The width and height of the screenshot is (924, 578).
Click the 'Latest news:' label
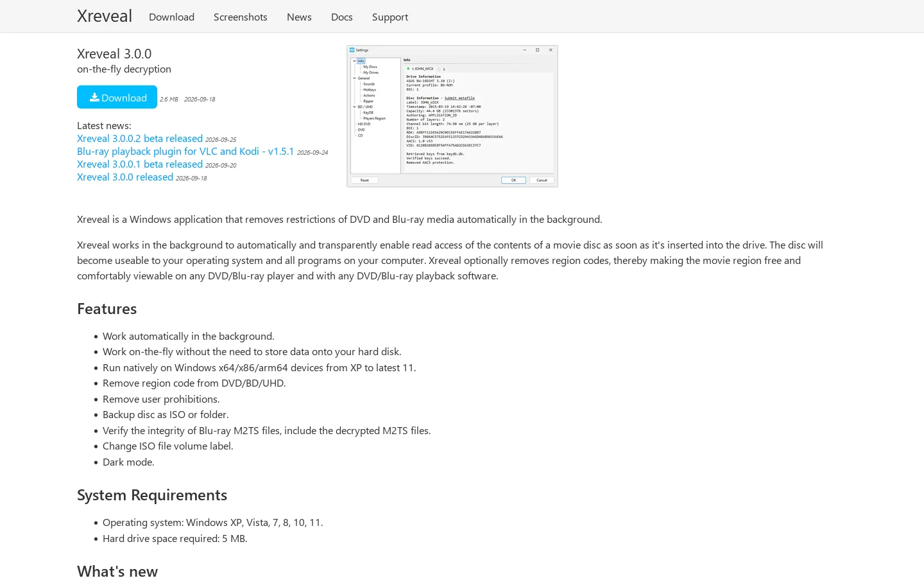[104, 126]
